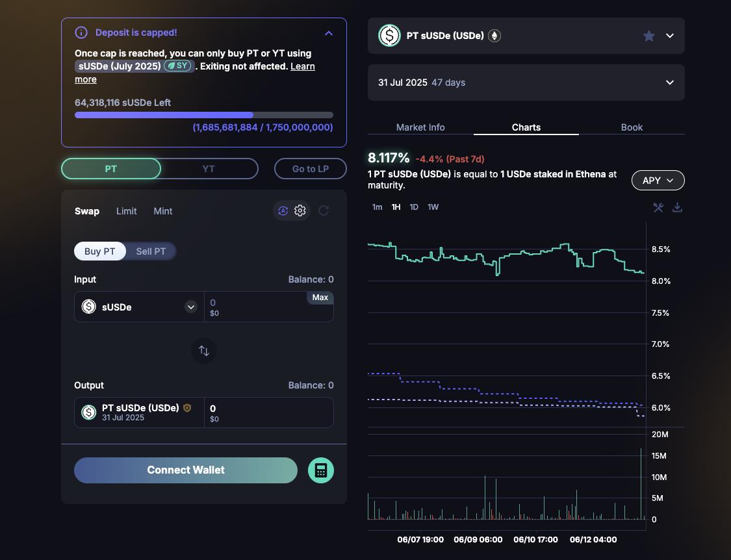The image size is (731, 560).
Task: Open the Learn more link
Action: coord(195,73)
